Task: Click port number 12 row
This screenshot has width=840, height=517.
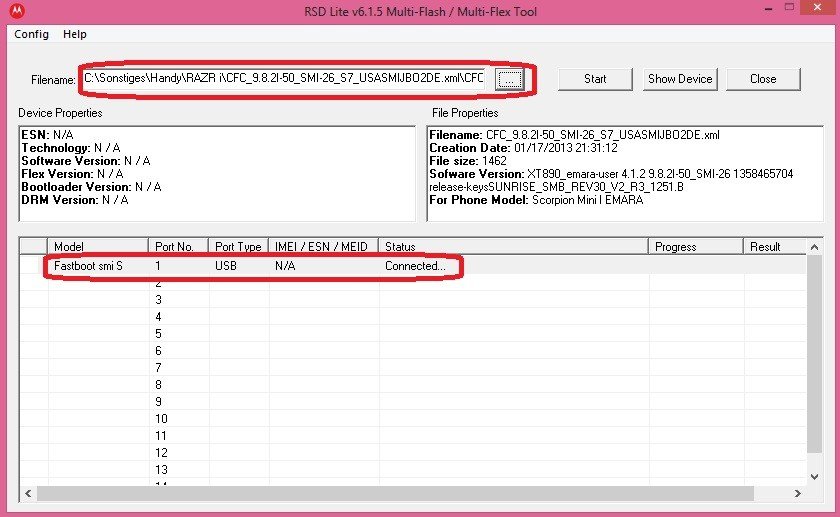Action: pos(412,453)
